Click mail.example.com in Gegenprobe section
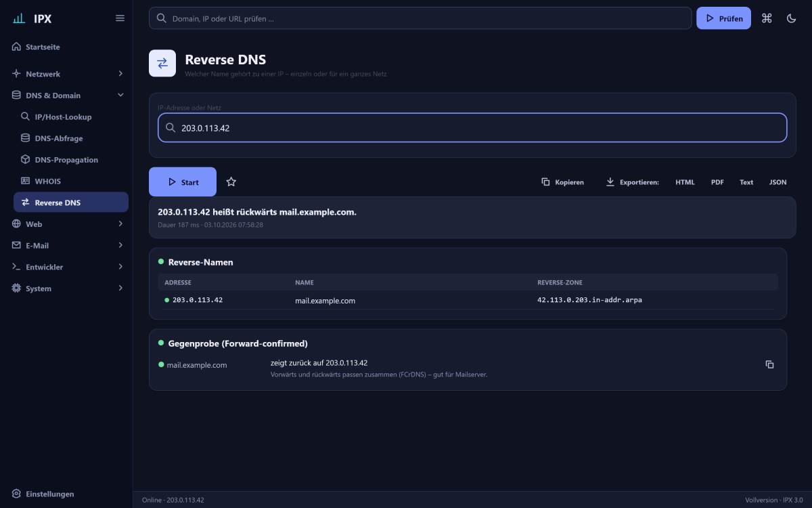812x508 pixels. click(197, 364)
